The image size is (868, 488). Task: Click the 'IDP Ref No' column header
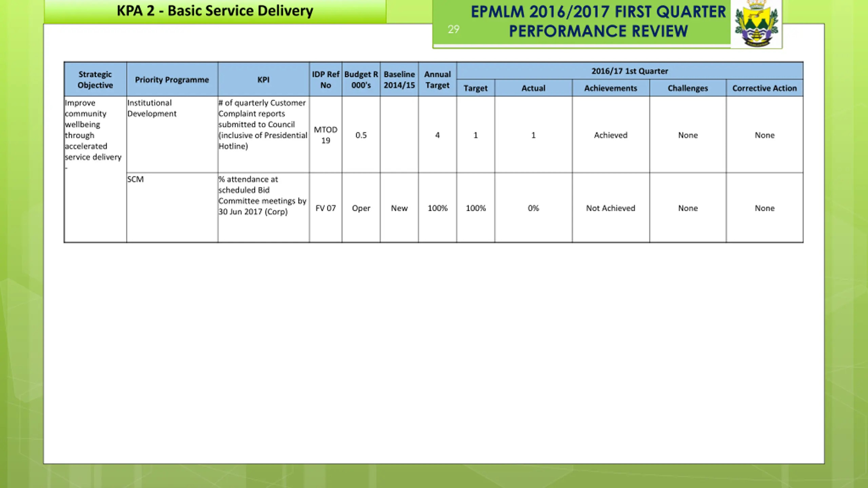point(325,79)
